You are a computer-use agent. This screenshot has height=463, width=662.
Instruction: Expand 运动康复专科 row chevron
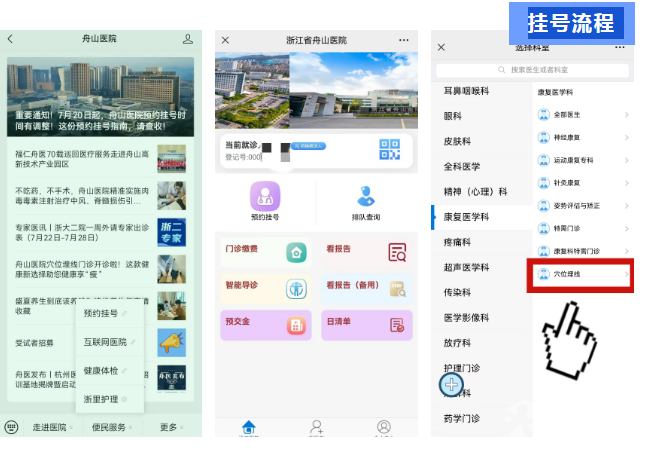click(x=627, y=160)
